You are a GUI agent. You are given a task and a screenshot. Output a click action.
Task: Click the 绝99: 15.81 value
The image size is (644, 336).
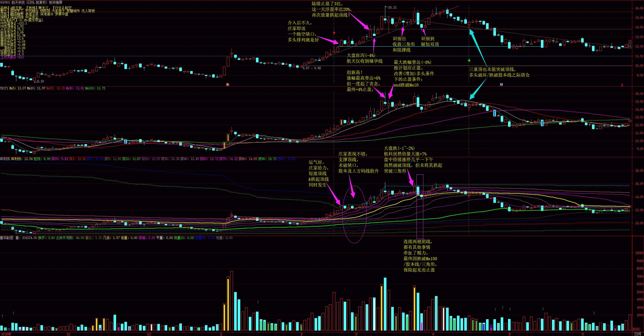286,159
